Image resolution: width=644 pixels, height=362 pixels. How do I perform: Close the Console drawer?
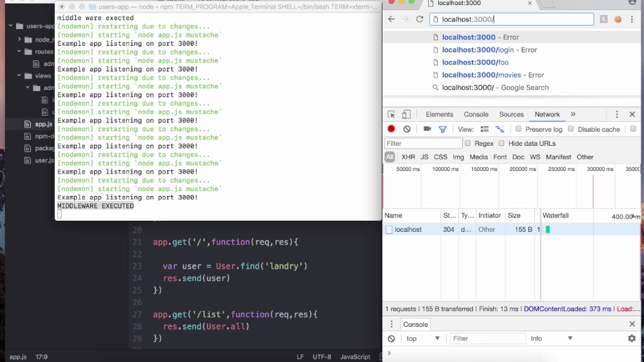coord(632,324)
